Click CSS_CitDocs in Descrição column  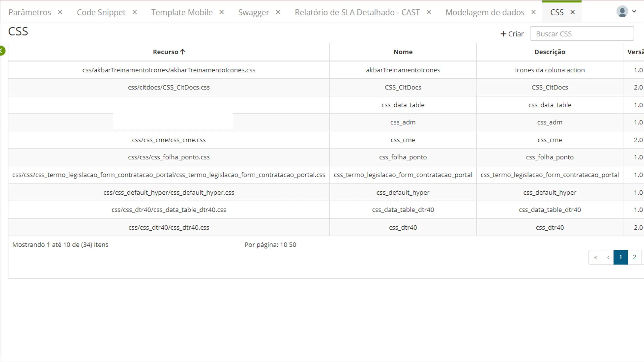click(x=550, y=87)
